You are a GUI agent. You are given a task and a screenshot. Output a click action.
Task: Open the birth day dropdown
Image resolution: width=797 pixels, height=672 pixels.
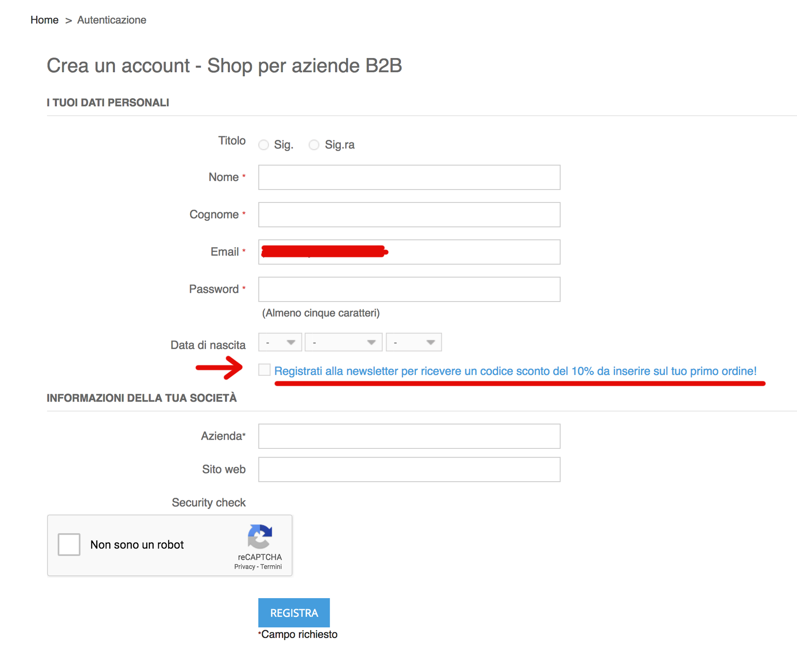280,342
